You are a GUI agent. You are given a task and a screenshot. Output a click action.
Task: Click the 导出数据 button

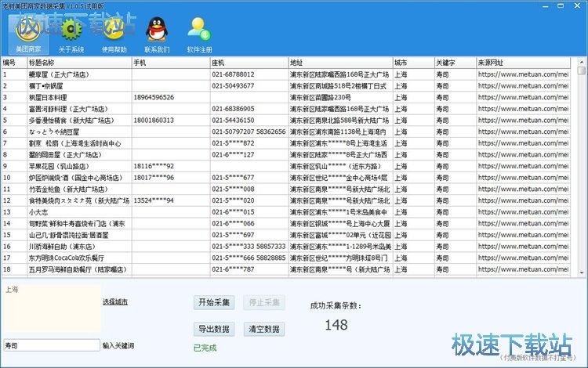[214, 329]
